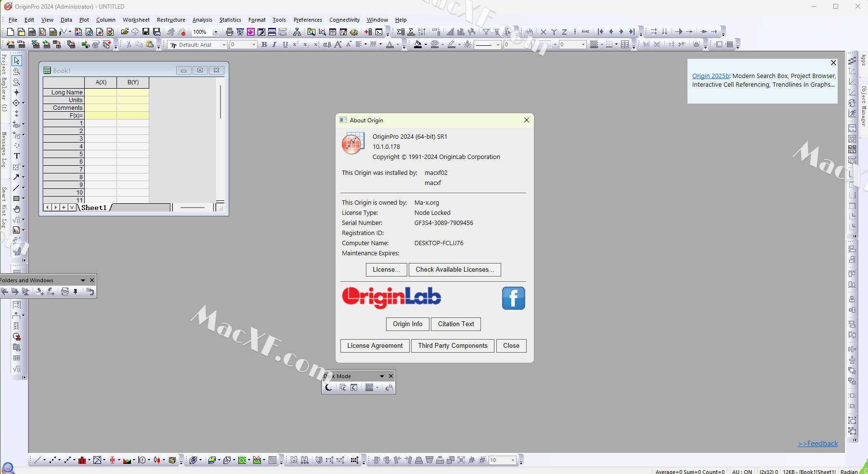Click the Screen Reader crosshair tool
The height and width of the screenshot is (474, 868).
point(16,92)
